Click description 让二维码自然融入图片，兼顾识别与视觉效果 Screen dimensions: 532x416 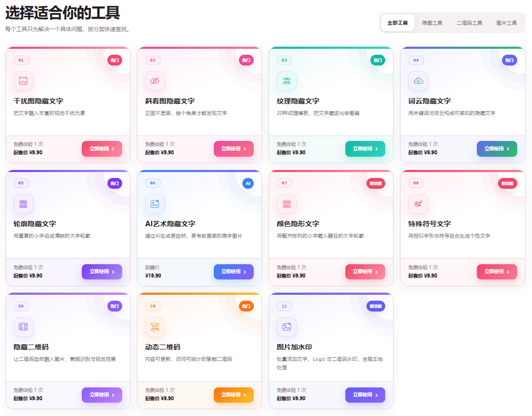[x=65, y=359]
